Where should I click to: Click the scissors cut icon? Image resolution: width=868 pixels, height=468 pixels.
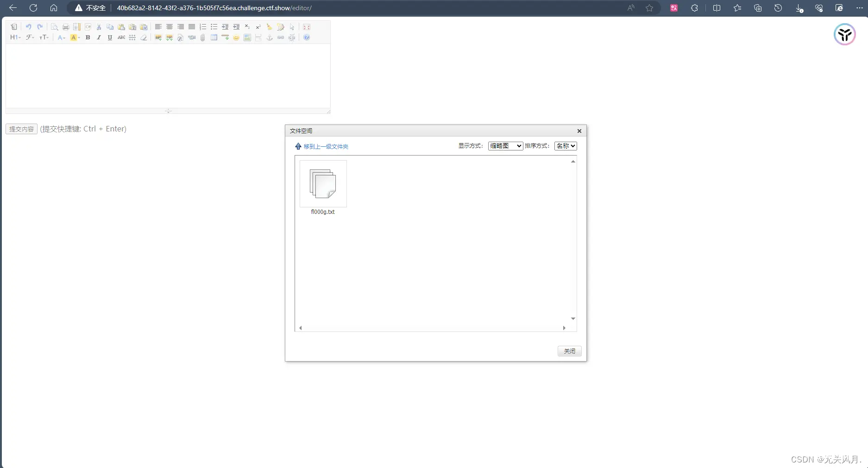click(99, 27)
